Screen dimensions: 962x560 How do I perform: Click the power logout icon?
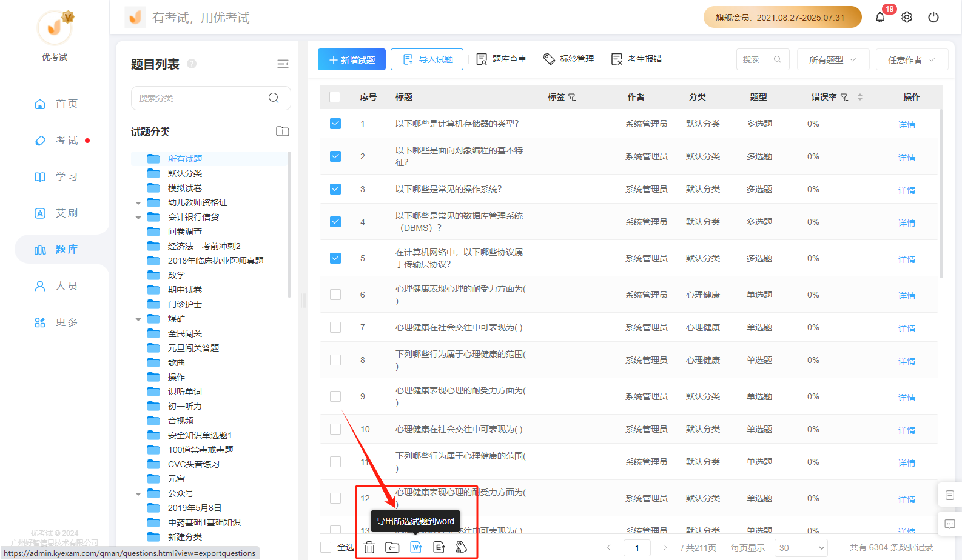point(933,17)
